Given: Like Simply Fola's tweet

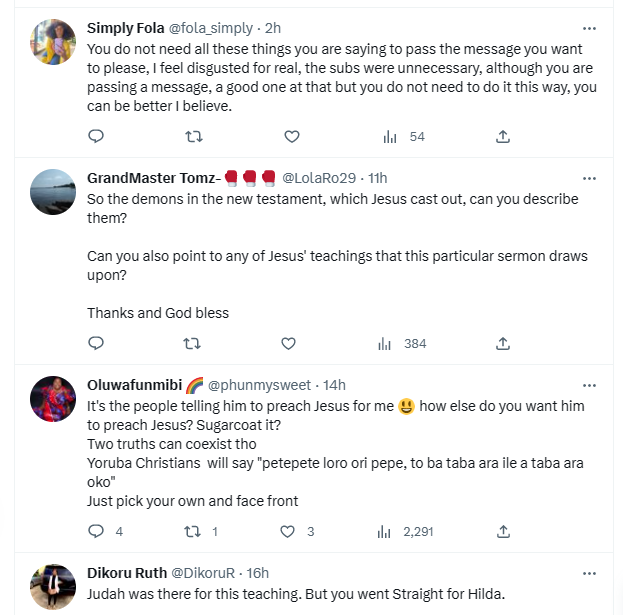Looking at the screenshot, I should (x=291, y=136).
